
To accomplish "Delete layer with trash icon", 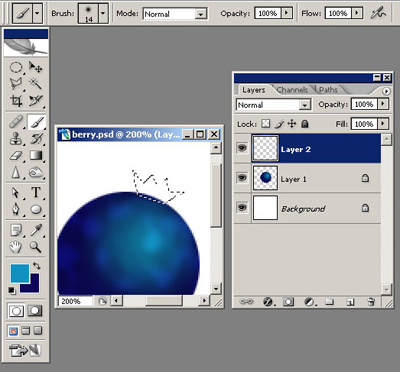I will point(370,302).
